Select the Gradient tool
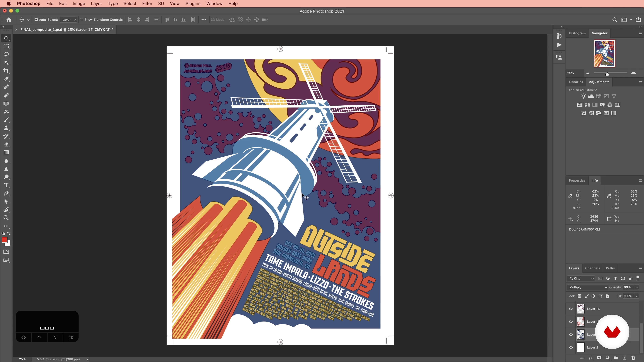The height and width of the screenshot is (362, 644). point(6,152)
